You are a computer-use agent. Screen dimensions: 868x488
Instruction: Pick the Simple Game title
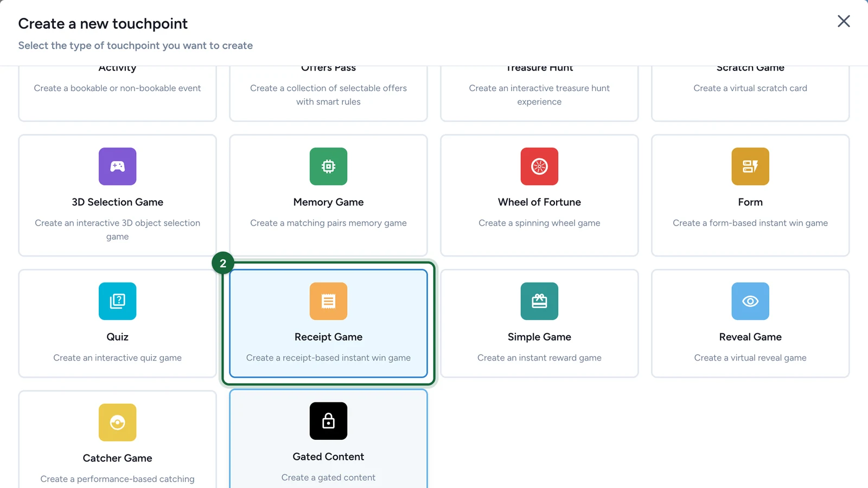coord(539,337)
